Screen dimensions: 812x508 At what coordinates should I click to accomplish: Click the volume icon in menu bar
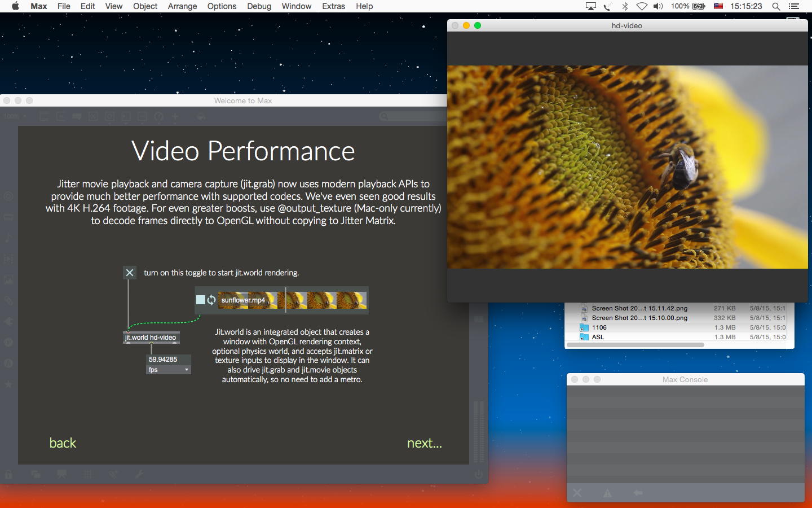pyautogui.click(x=658, y=6)
